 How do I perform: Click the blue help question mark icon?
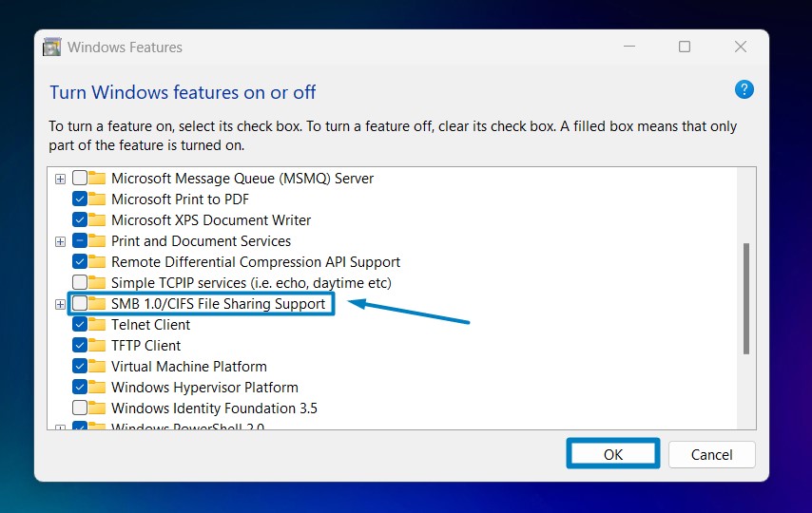tap(744, 89)
